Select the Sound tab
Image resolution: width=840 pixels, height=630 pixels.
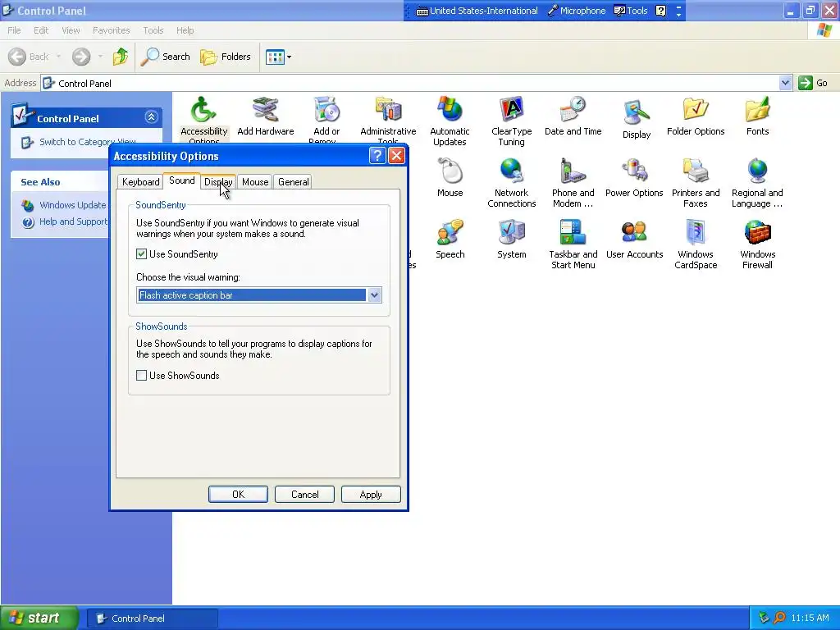coord(181,180)
